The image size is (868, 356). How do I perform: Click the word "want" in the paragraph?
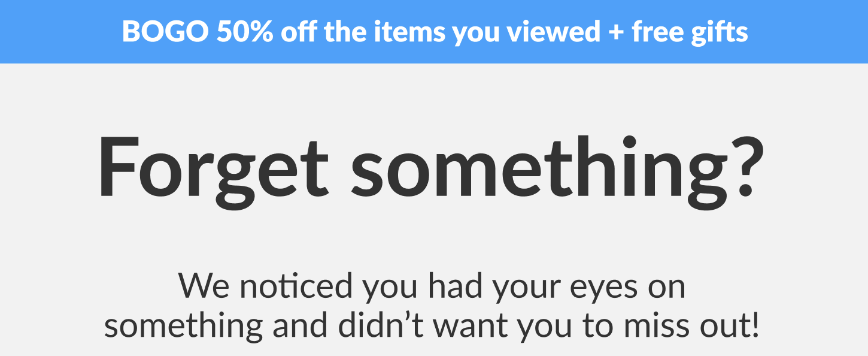click(x=472, y=325)
